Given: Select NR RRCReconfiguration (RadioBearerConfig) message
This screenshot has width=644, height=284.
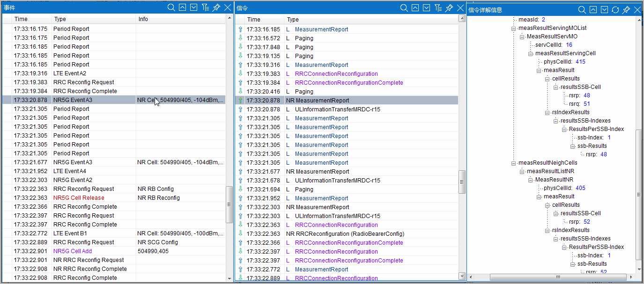Looking at the screenshot, I should click(345, 234).
